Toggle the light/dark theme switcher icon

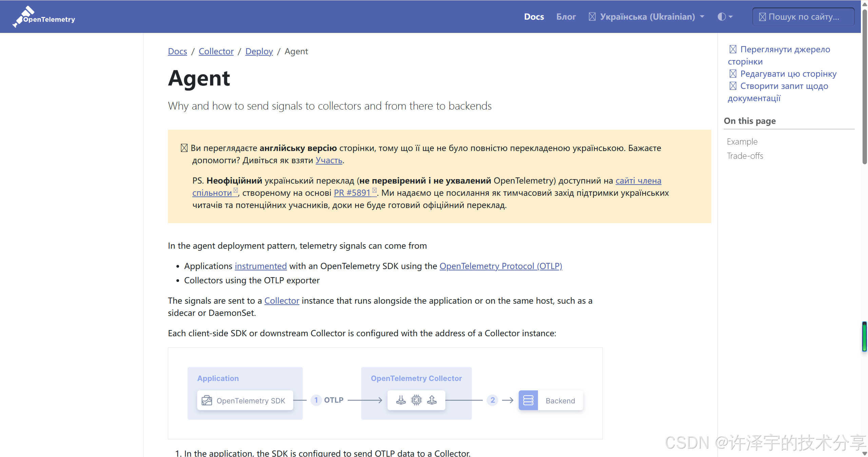721,17
